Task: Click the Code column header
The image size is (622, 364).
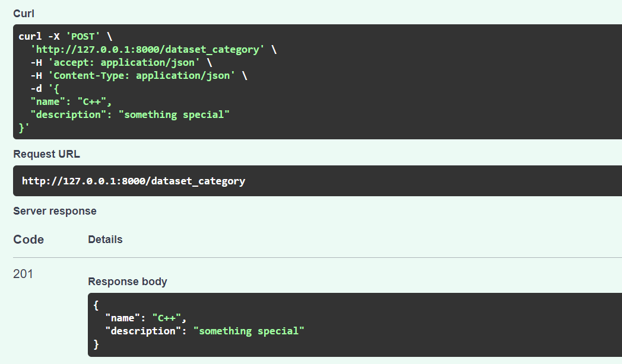Action: 28,240
